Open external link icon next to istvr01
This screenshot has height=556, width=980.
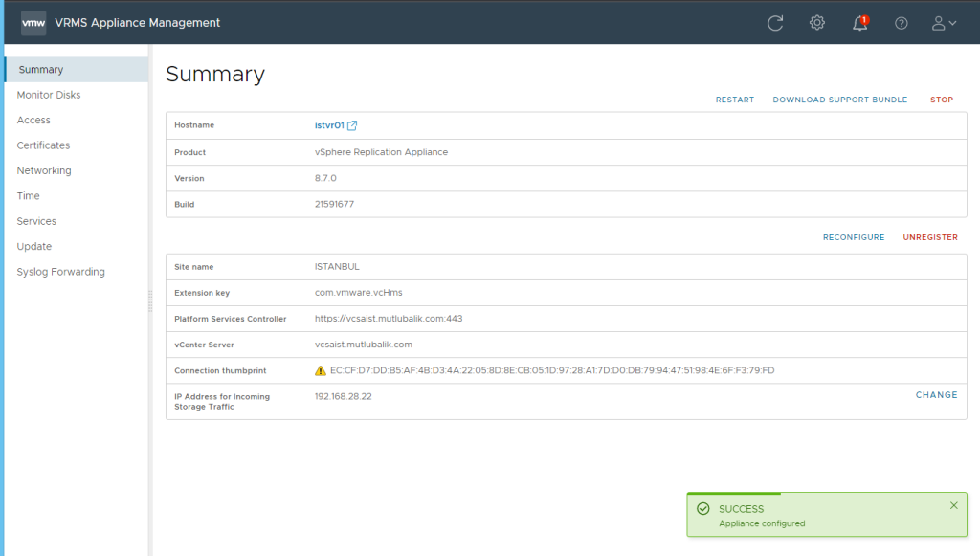tap(352, 125)
